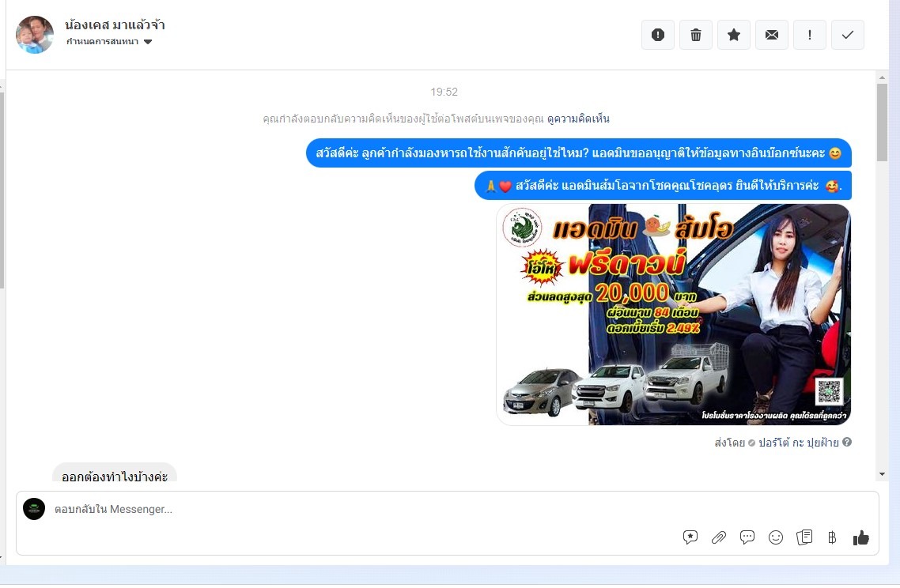Mark conversation as spam with octagon icon
The image size is (900, 588).
coord(658,35)
